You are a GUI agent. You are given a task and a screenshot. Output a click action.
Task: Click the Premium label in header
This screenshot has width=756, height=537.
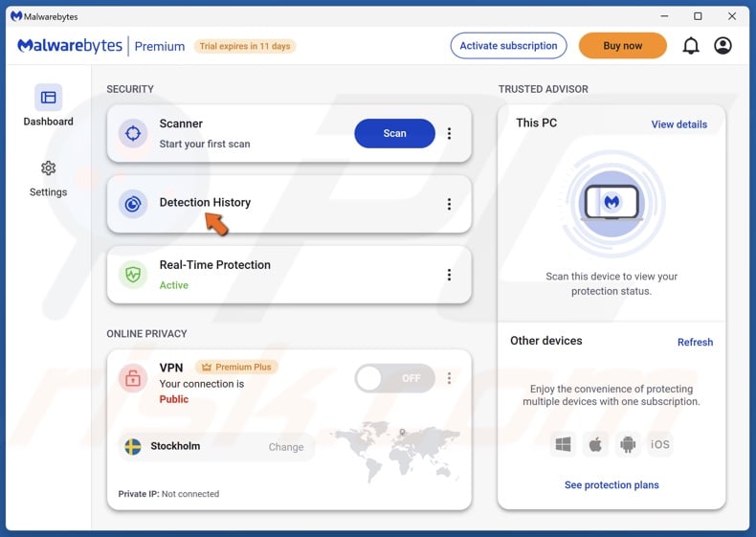(x=160, y=46)
